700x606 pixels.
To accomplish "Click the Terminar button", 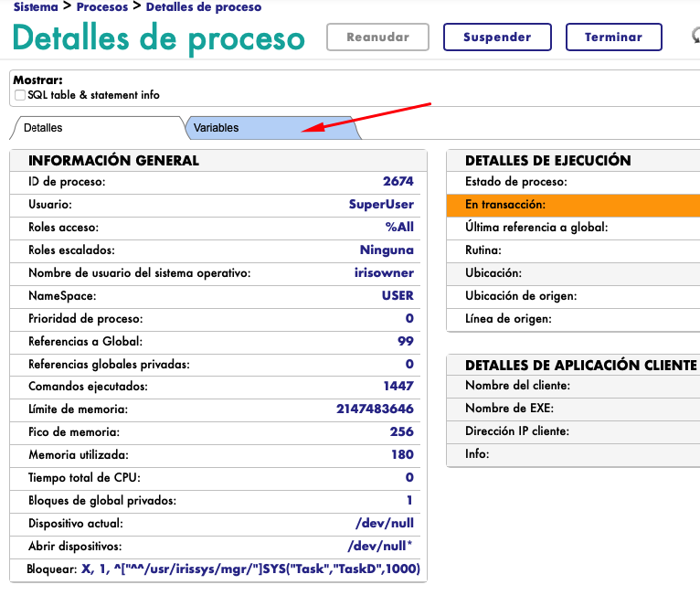I will coord(613,37).
